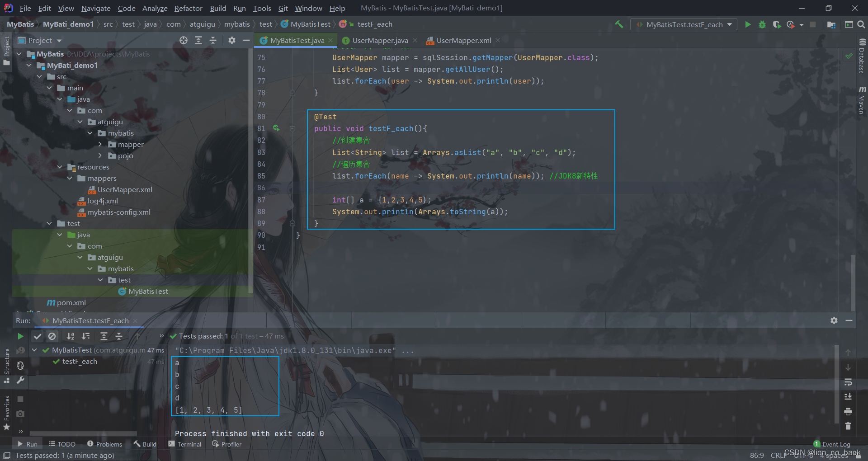Open Structure side tool window
Image resolution: width=868 pixels, height=461 pixels.
(x=7, y=365)
